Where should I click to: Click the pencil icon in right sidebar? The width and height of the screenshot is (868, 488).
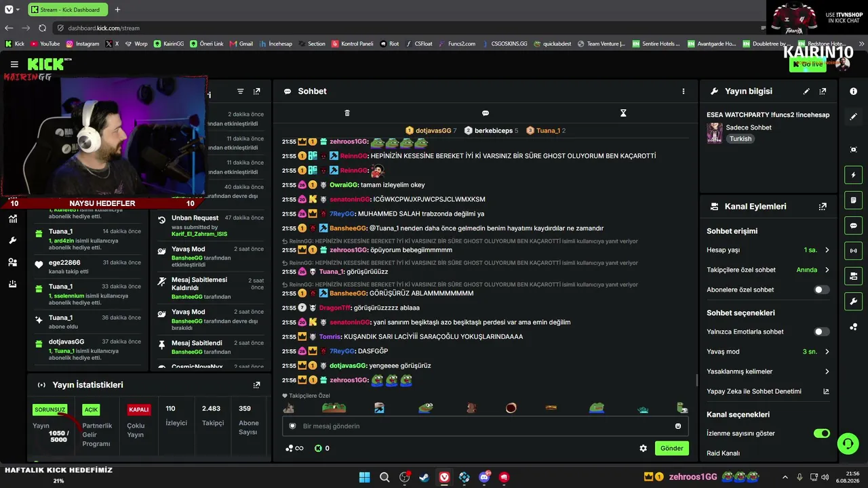click(853, 117)
